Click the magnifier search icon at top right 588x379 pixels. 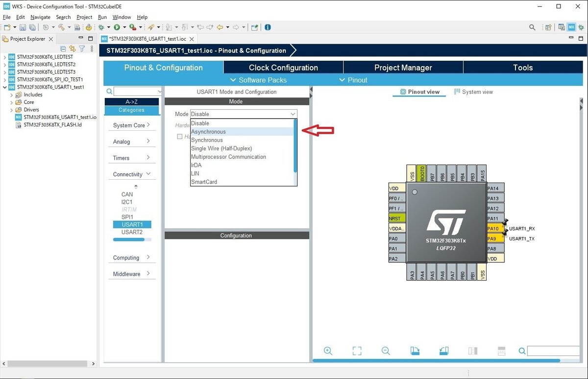pyautogui.click(x=532, y=27)
